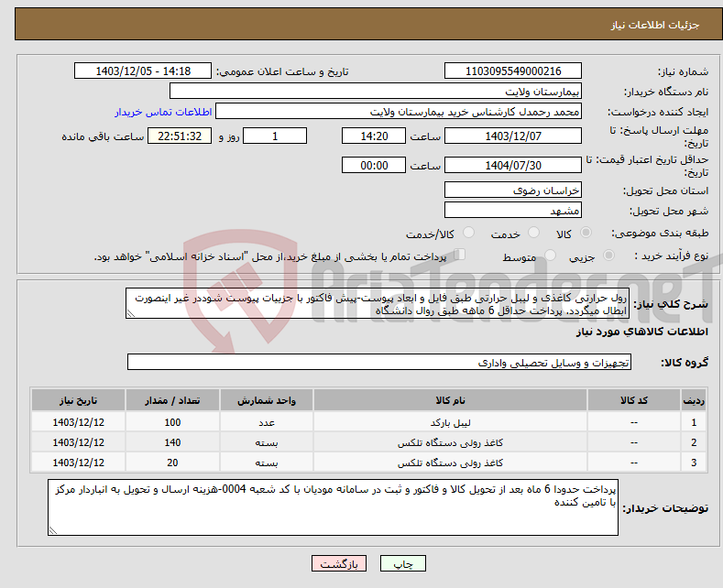Click the resize handle of description textarea
This screenshot has width=723, height=588.
tap(130, 314)
